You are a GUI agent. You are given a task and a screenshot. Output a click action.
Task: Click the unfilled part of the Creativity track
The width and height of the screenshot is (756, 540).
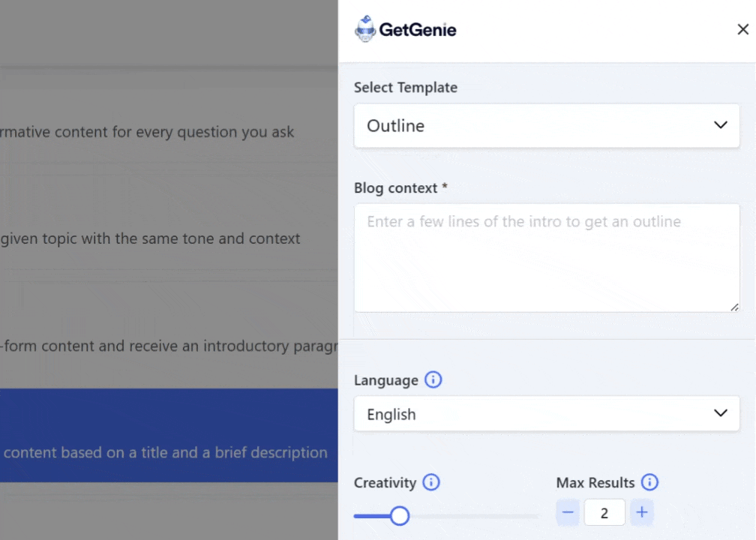480,516
